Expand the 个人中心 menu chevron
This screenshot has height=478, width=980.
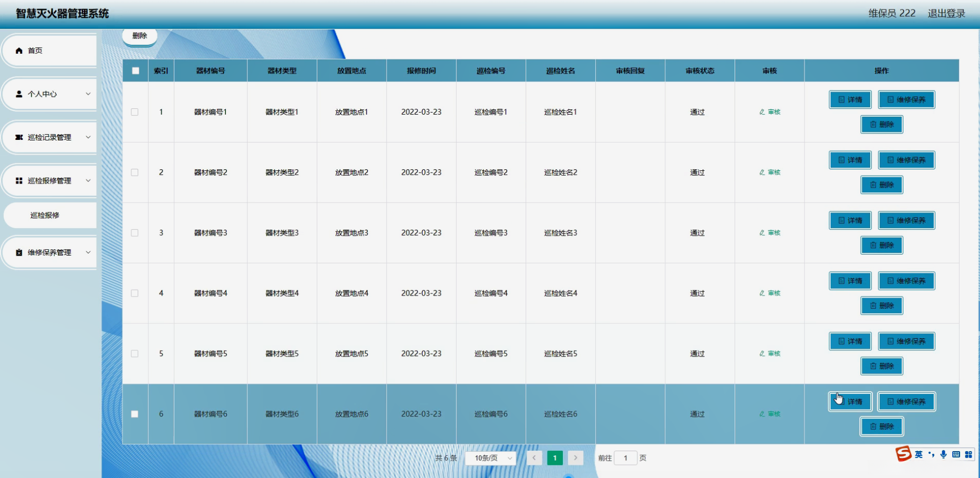coord(88,94)
